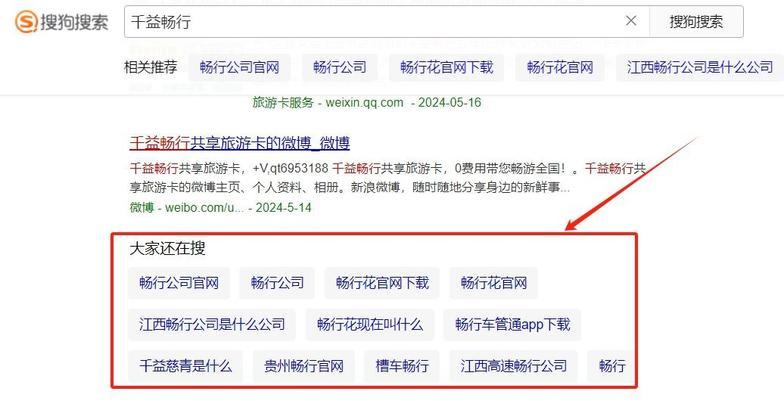This screenshot has height=400, width=784.
Task: Click 旅游卡服务 - weixin.qq.com source text
Action: (x=367, y=102)
